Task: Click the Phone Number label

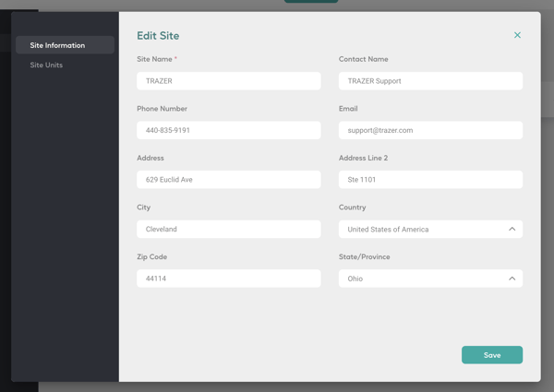Action: click(162, 109)
